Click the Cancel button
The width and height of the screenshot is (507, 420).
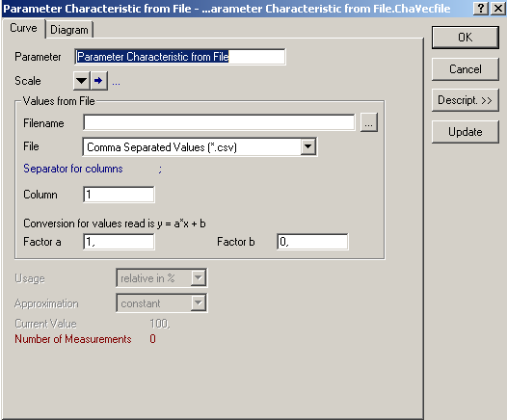[465, 69]
